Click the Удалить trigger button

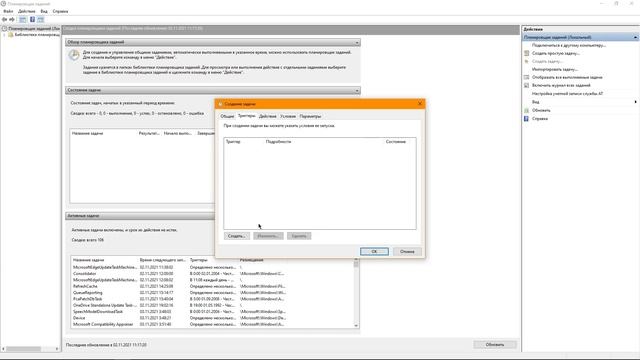pos(299,236)
